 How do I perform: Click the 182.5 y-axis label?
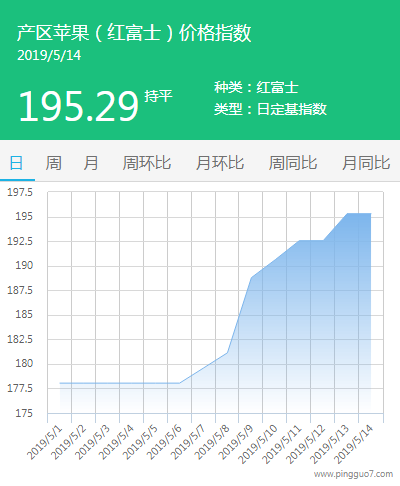click(20, 339)
